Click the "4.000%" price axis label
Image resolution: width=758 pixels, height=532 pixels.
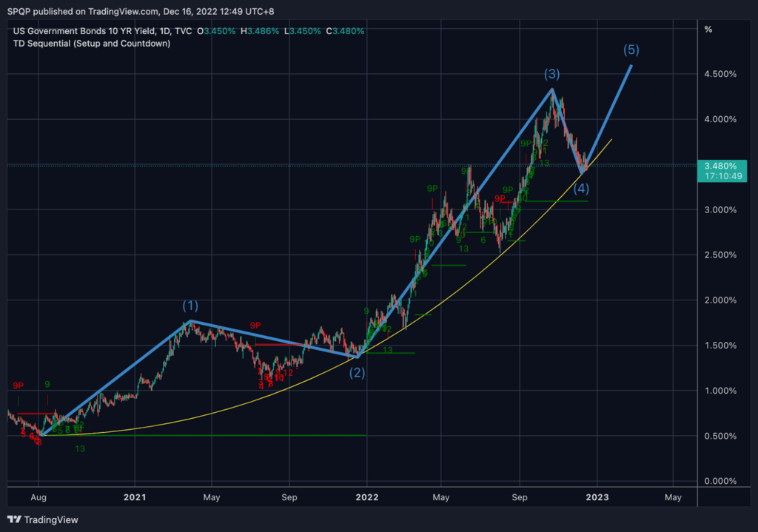(720, 119)
